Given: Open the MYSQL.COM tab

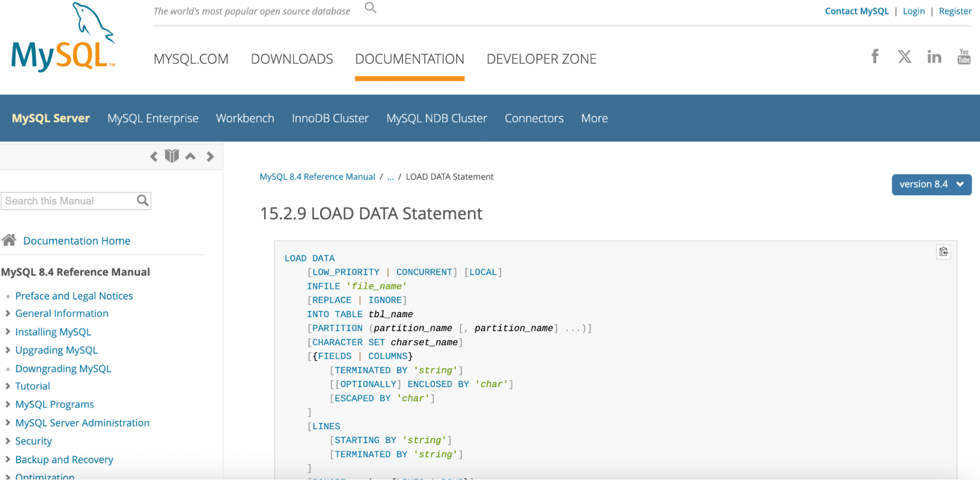Looking at the screenshot, I should point(191,59).
